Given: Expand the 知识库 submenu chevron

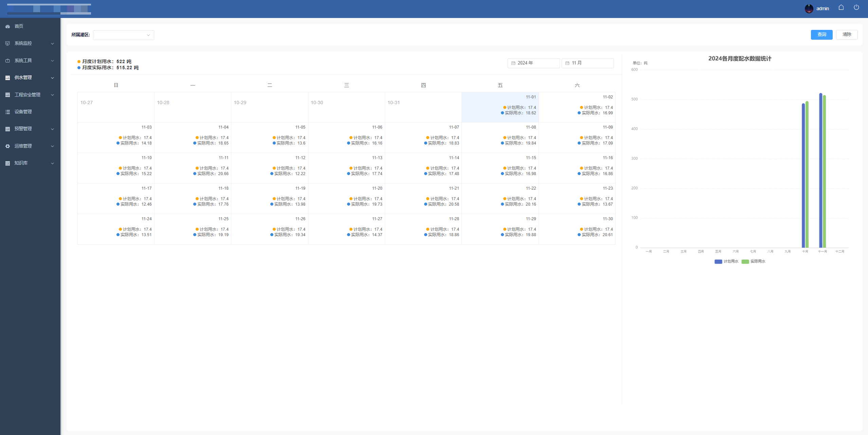Looking at the screenshot, I should pos(52,164).
